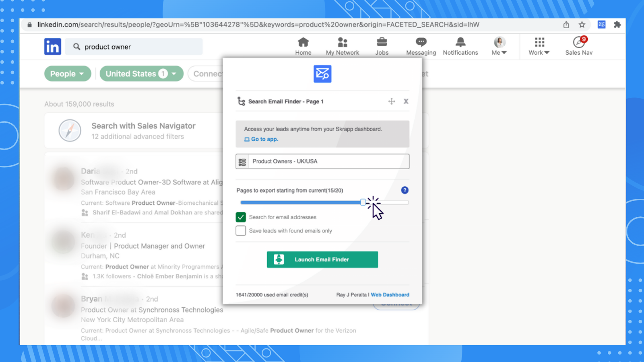Click Ken's blurred profile photo

point(63,242)
